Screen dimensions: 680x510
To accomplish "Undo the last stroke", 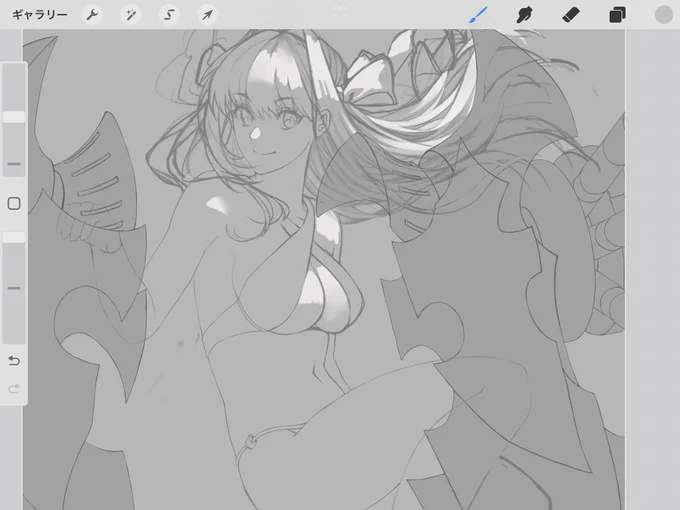I will coord(14,361).
